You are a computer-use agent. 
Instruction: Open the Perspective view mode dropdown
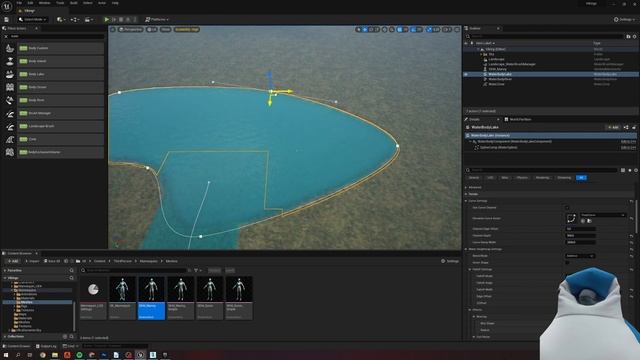coord(131,29)
